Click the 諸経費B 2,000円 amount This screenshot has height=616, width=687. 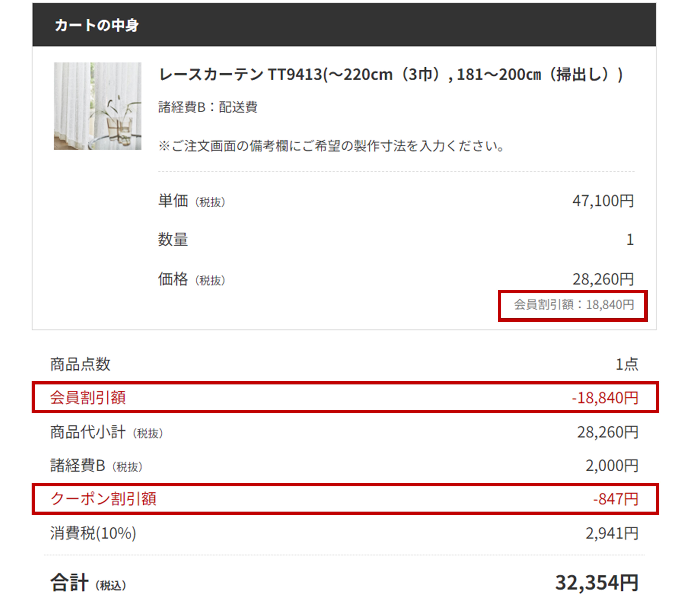[612, 466]
